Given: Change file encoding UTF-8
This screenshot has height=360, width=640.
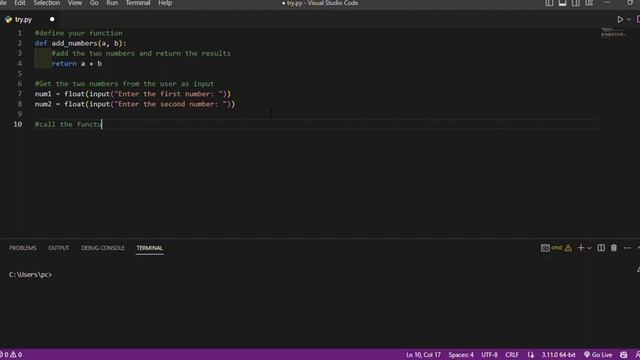Looking at the screenshot, I should pyautogui.click(x=489, y=355).
